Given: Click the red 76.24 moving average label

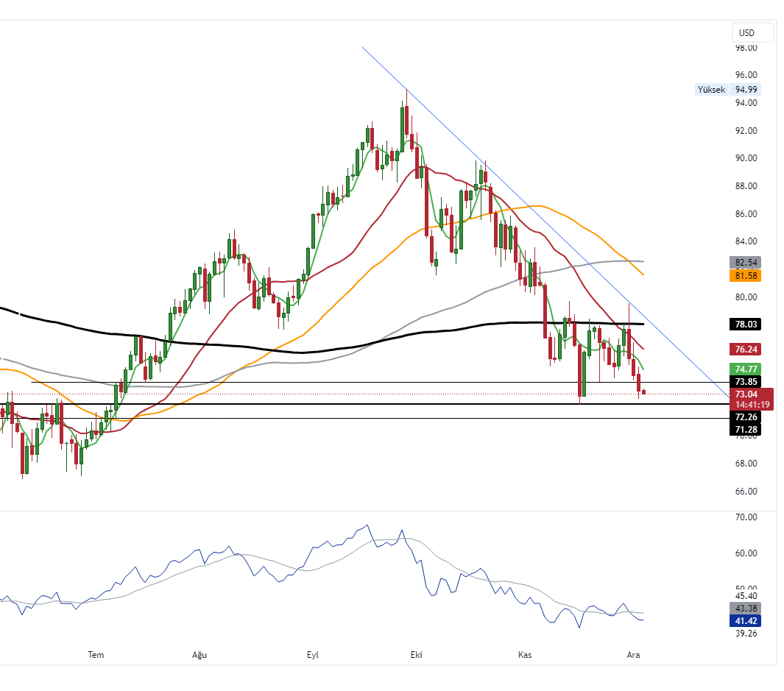Looking at the screenshot, I should click(x=745, y=349).
